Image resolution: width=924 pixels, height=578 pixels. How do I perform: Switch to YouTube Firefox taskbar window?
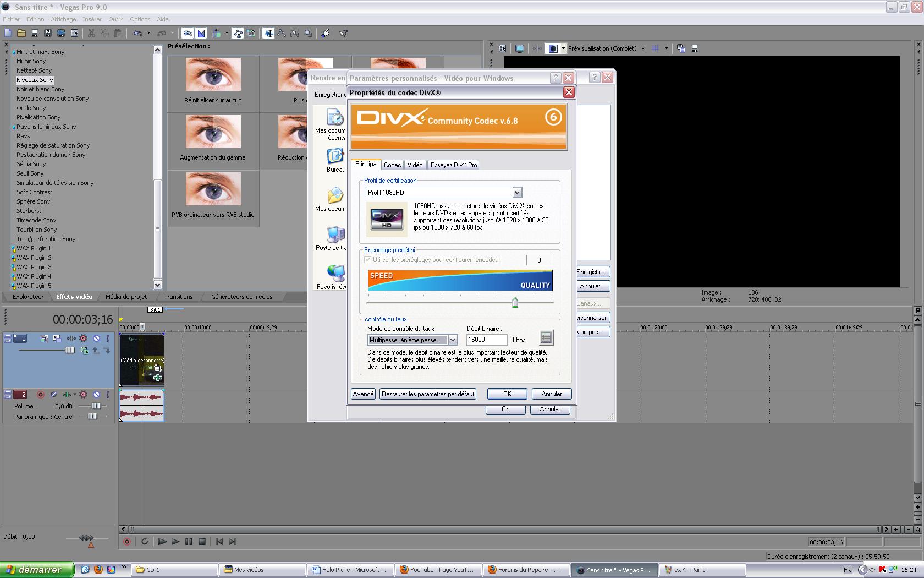pos(437,570)
